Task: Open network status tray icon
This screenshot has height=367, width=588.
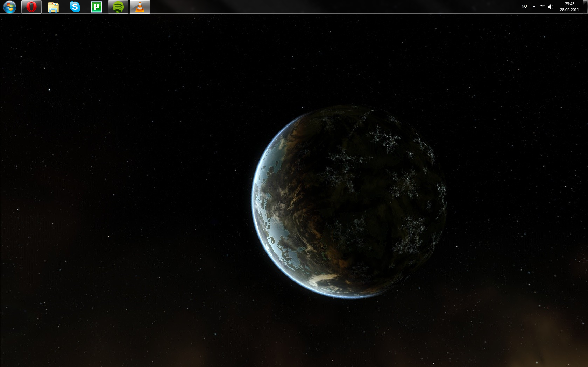Action: [543, 7]
